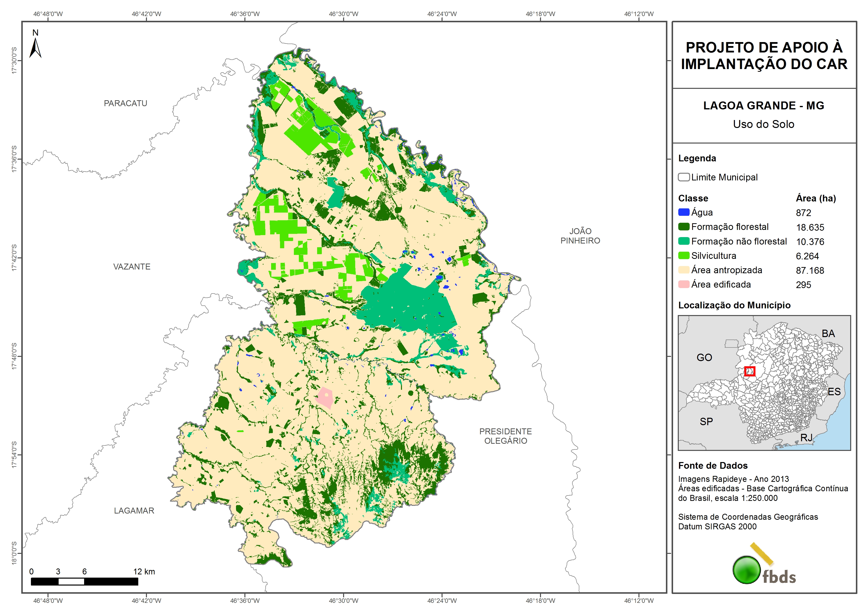Click the PRESIDENTE OLEGÁRIO label
Image resolution: width=868 pixels, height=614 pixels.
(505, 436)
